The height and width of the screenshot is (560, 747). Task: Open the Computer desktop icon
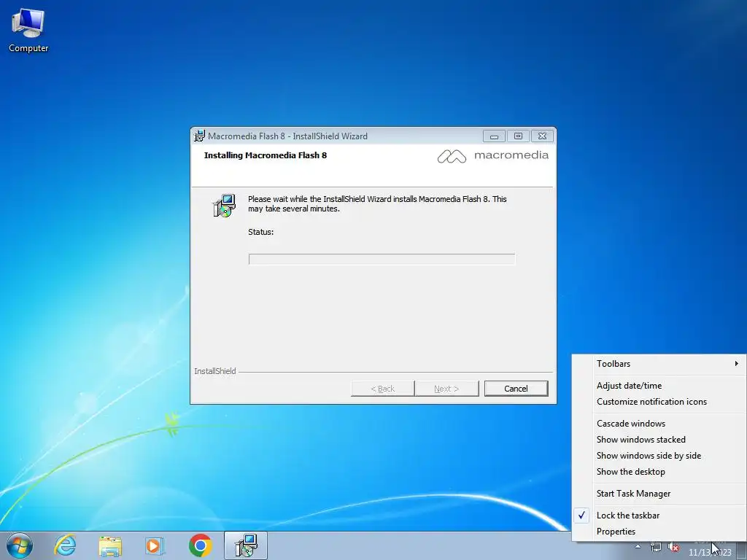coord(28,31)
